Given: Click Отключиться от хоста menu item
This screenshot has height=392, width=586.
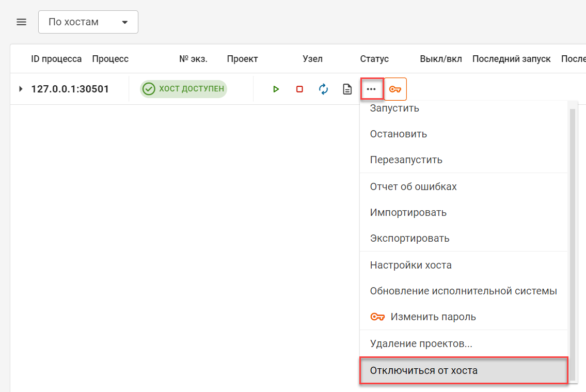Looking at the screenshot, I should (423, 371).
